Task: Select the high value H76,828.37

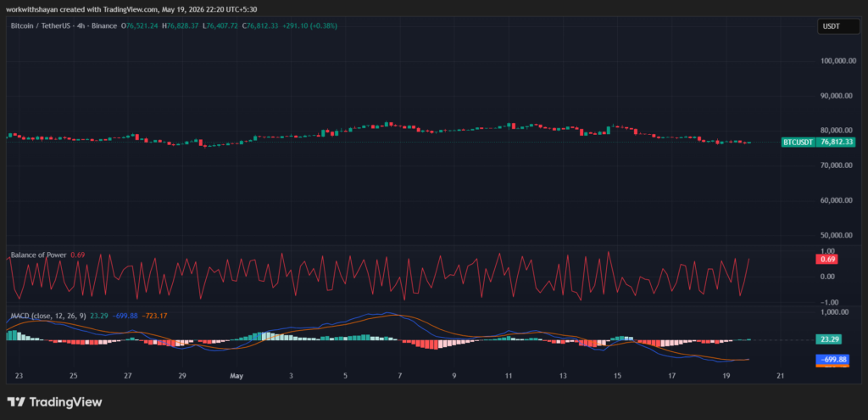Action: tap(180, 25)
